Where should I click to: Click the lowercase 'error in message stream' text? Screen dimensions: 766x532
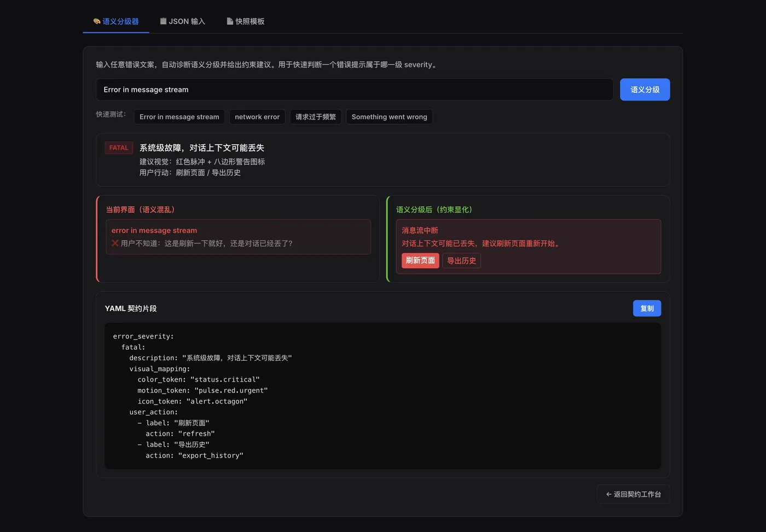click(x=154, y=231)
